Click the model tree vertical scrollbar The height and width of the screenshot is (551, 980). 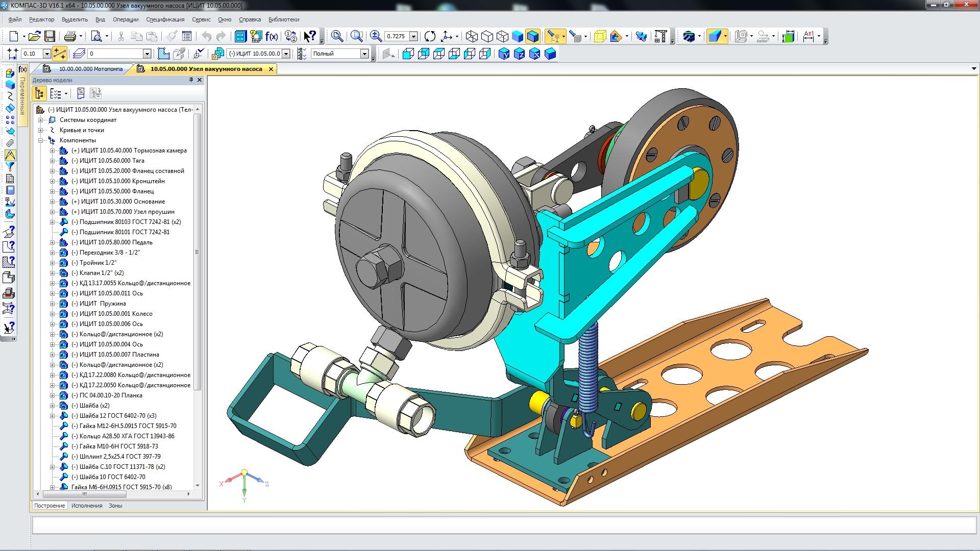point(198,252)
